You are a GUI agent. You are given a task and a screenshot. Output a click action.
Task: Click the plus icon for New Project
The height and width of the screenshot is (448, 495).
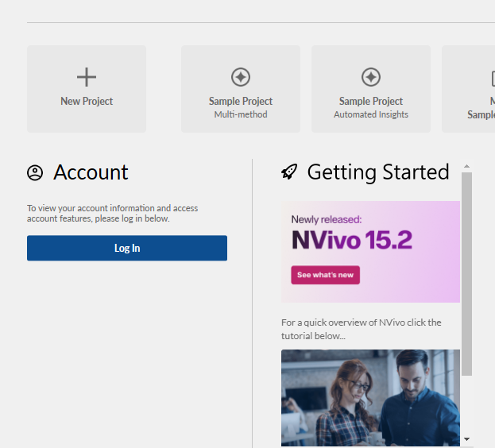tap(87, 77)
